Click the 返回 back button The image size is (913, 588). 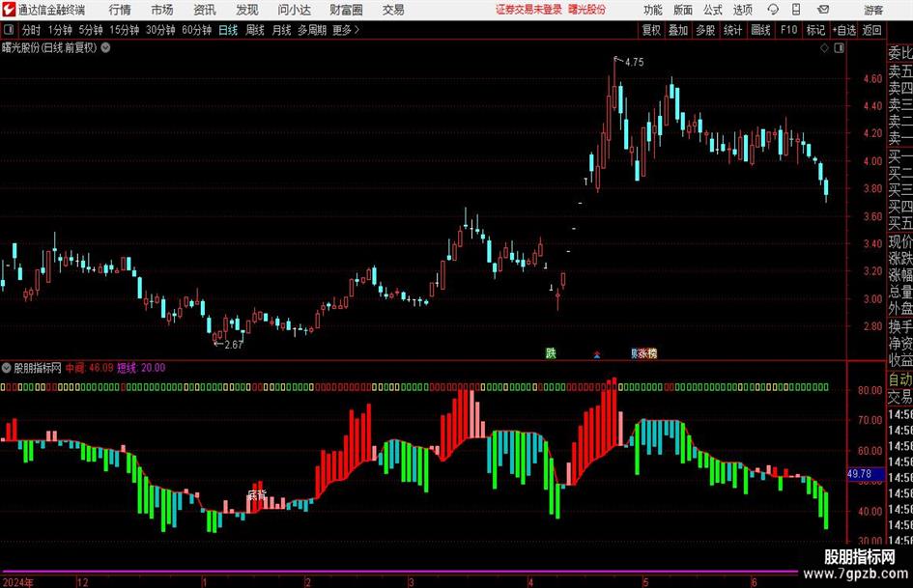click(871, 30)
